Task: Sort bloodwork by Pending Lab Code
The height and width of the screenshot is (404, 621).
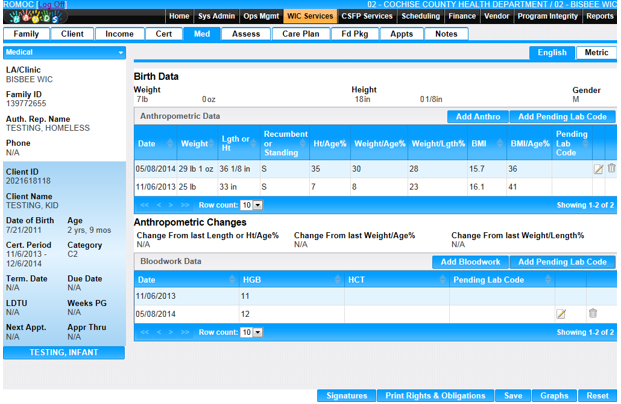Action: coord(548,280)
